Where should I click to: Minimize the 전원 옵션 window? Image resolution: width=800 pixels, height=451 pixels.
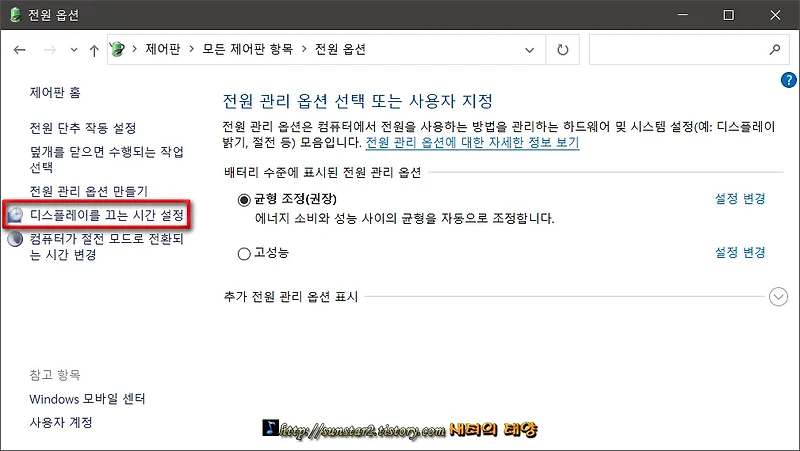(x=683, y=15)
